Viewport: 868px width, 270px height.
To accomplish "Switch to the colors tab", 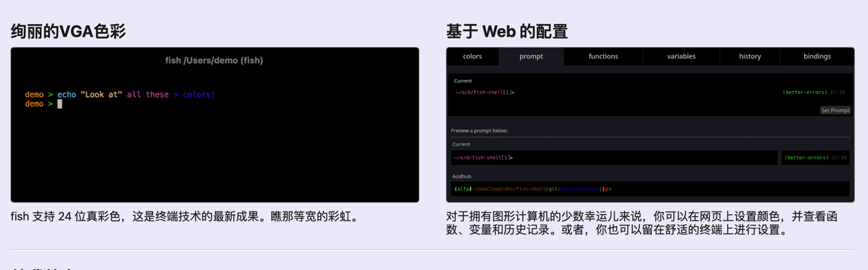I will 472,57.
